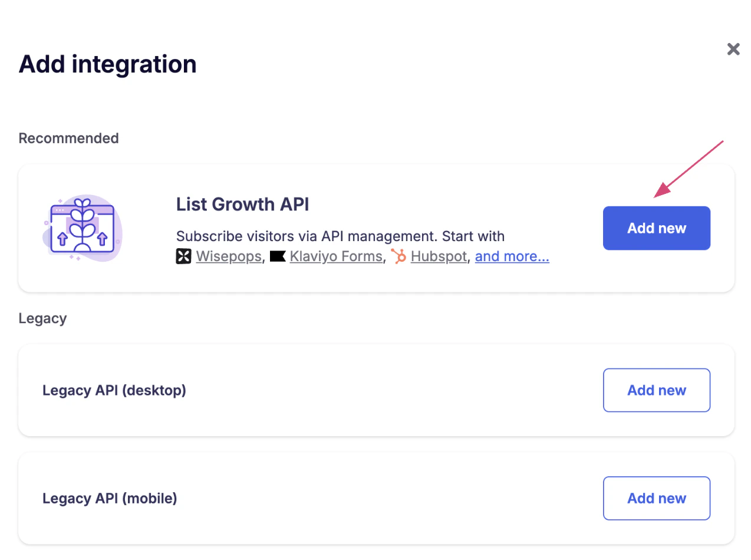The width and height of the screenshot is (751, 560).
Task: Click the Legacy section label
Action: (x=42, y=318)
